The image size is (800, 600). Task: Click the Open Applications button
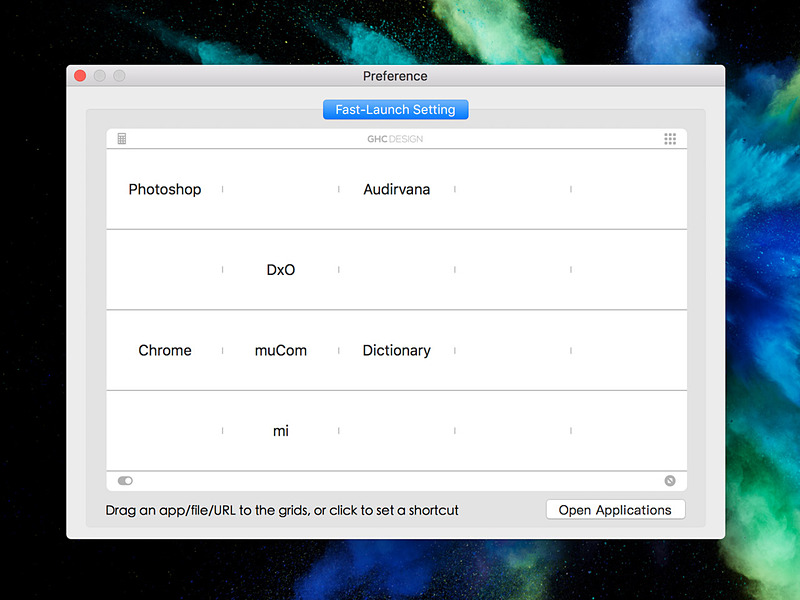tap(615, 510)
